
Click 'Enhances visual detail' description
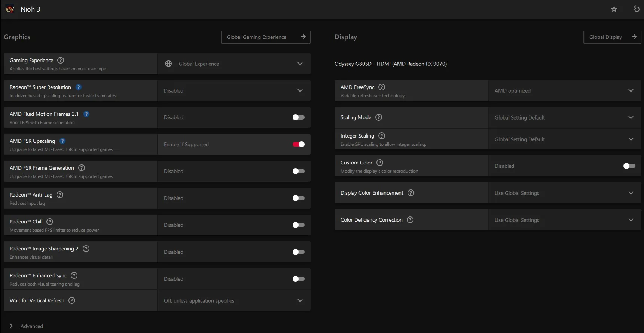click(x=31, y=257)
